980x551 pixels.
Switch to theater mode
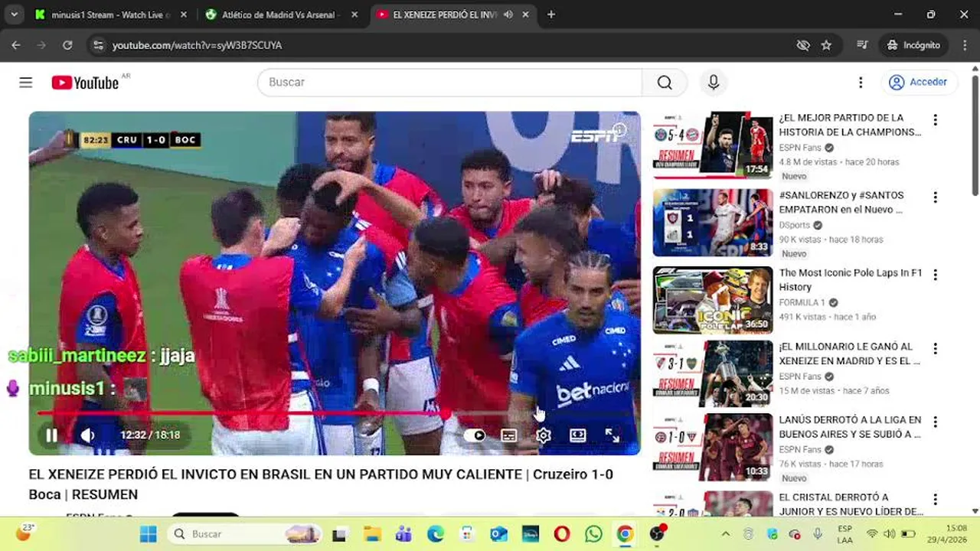578,435
